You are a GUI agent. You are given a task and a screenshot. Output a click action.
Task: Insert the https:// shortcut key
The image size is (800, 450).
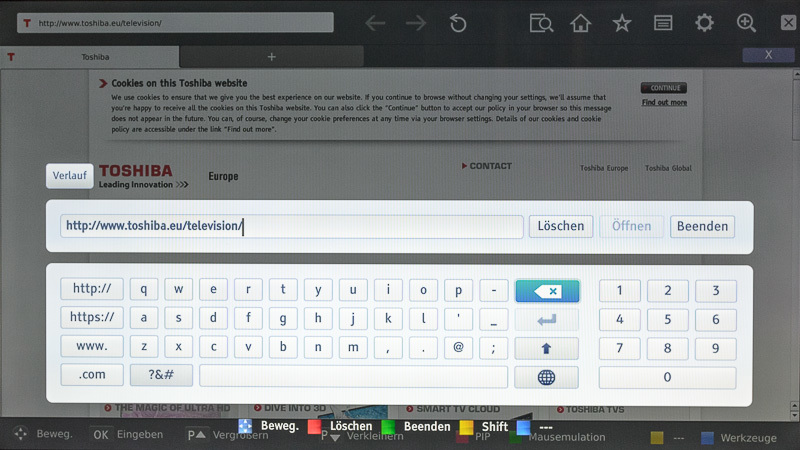tap(92, 317)
